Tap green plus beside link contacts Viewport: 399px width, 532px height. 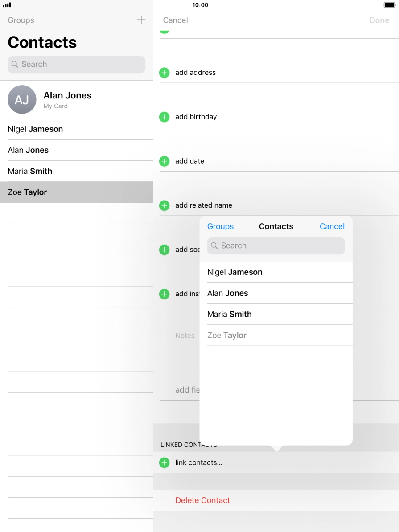click(165, 462)
